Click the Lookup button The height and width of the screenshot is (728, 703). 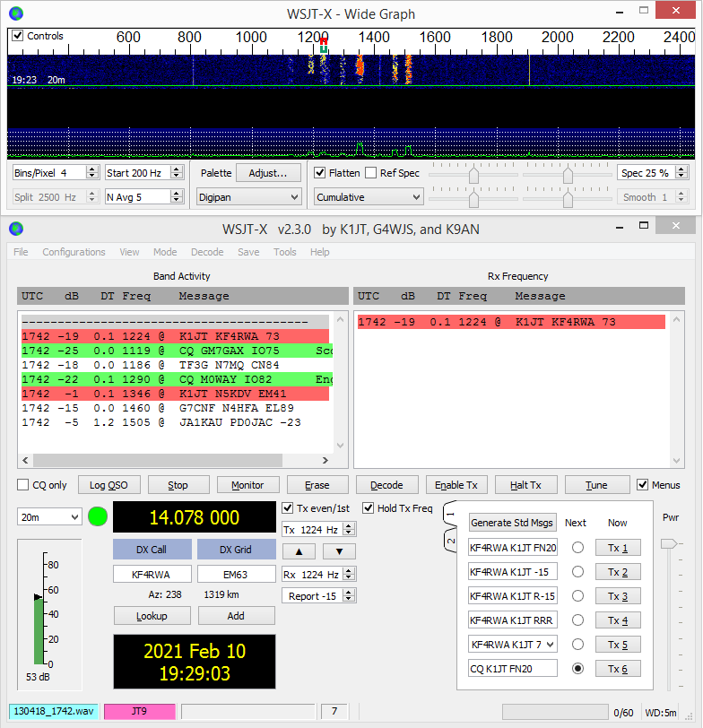pyautogui.click(x=152, y=616)
